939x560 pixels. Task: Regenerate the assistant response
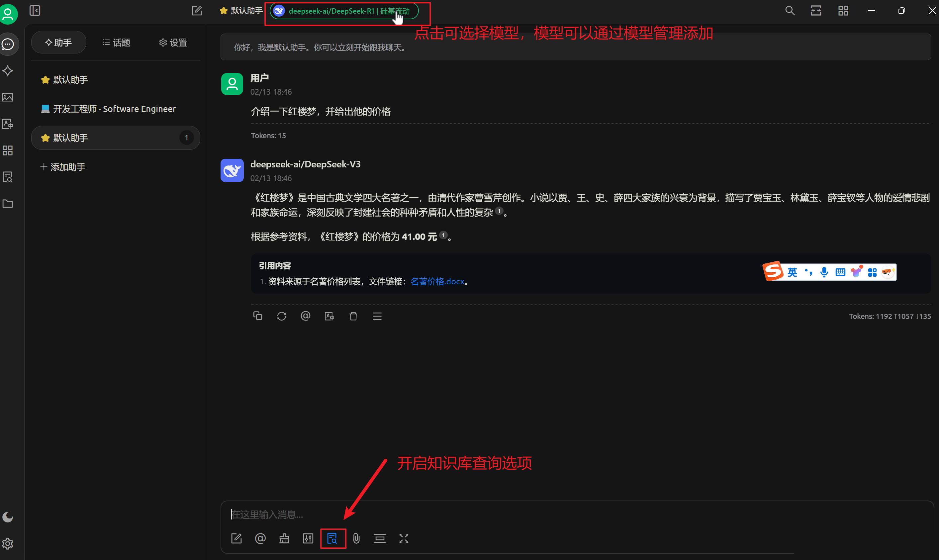tap(282, 316)
